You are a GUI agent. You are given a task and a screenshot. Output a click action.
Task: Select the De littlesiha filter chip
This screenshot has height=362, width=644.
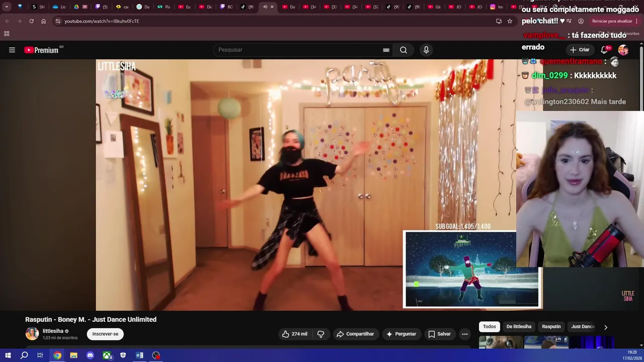(519, 327)
